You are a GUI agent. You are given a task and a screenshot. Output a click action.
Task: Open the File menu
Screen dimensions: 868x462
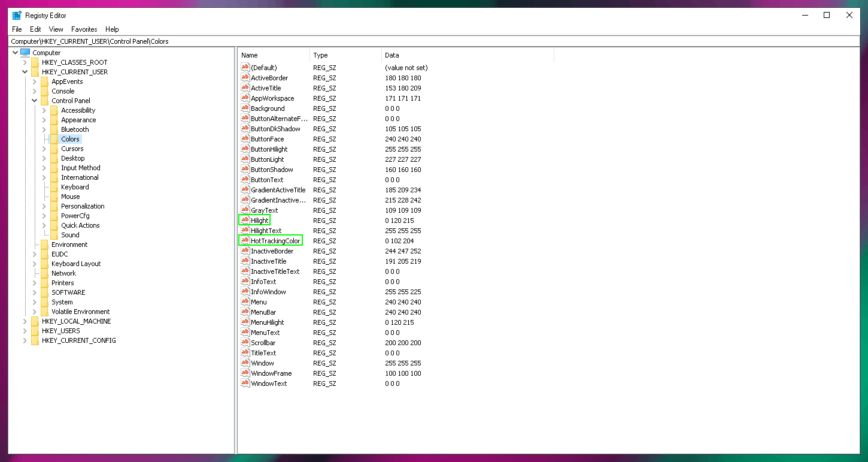[x=17, y=29]
